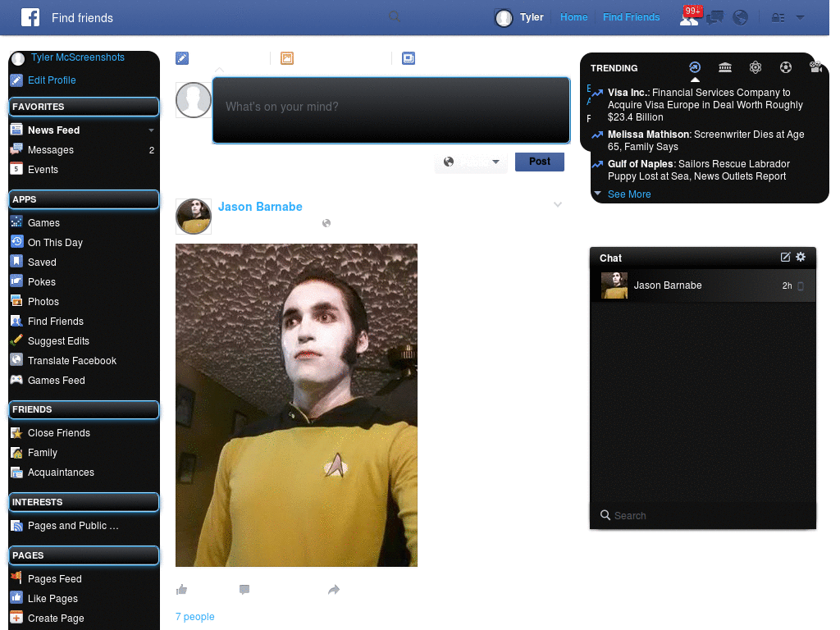Viewport: 840px width, 630px height.
Task: Click new message compose icon in Chat
Action: (785, 257)
